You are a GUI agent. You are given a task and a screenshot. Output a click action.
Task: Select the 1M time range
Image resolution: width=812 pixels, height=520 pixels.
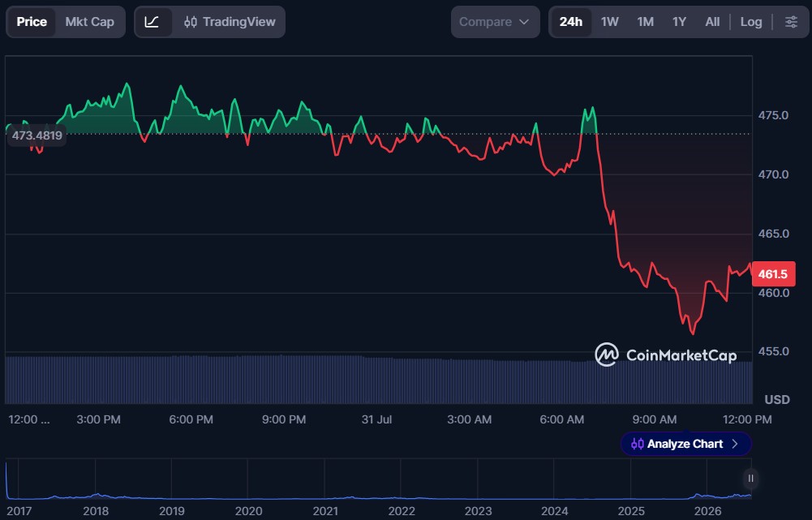(645, 22)
